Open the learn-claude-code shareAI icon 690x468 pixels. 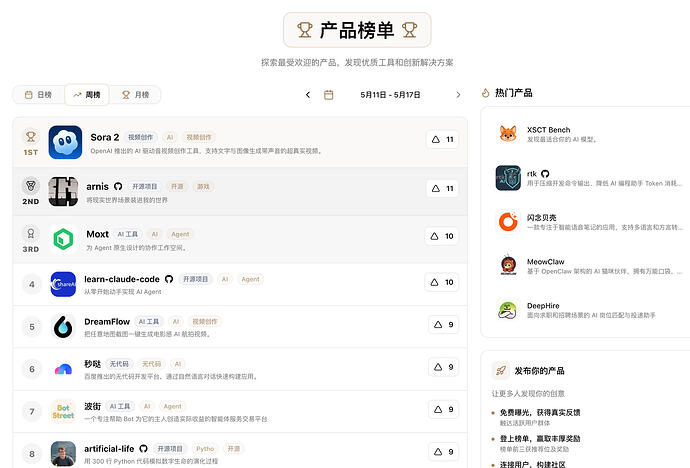tap(63, 284)
